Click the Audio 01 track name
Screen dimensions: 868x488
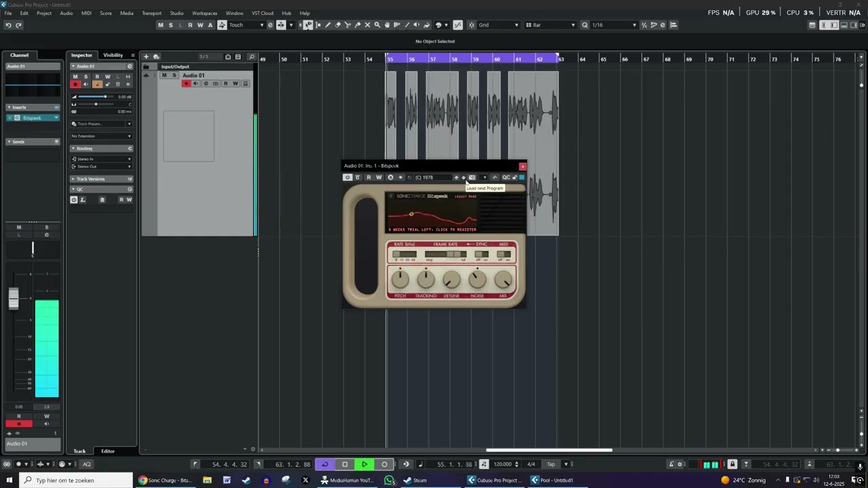(194, 75)
